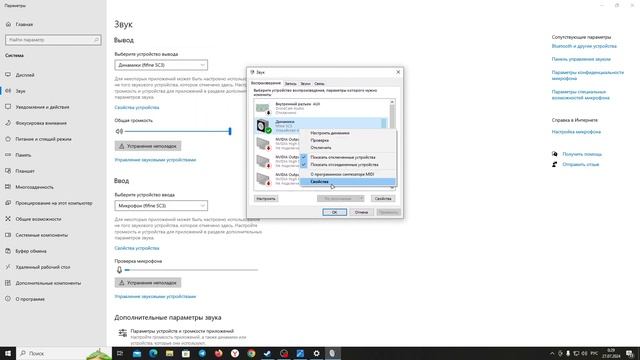This screenshot has width=640, height=360.
Task: Open Firefox from the taskbar
Action: click(x=218, y=353)
